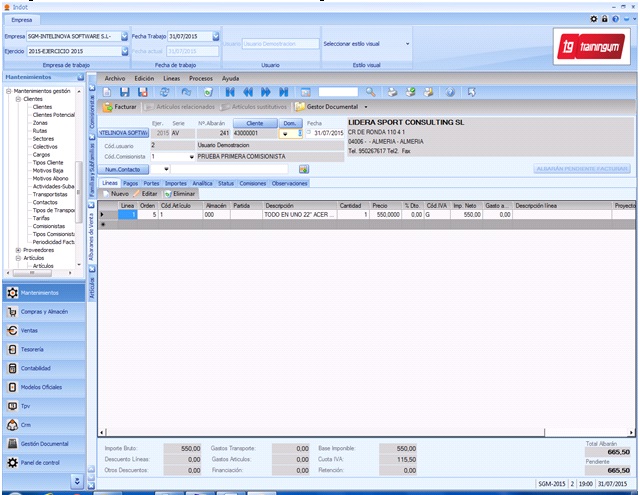Go to the first record arrow icon
This screenshot has height=495, width=640.
coord(230,91)
